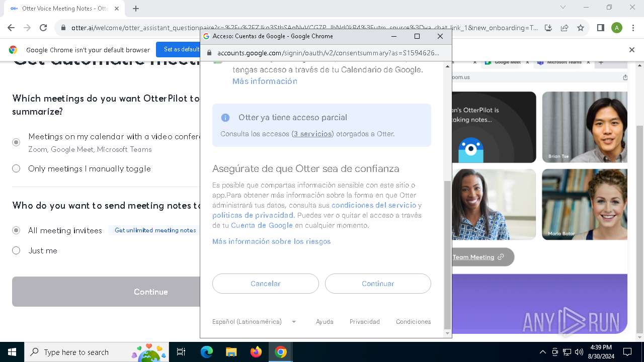Open Condiciones footer link
Image resolution: width=644 pixels, height=362 pixels.
pyautogui.click(x=414, y=322)
